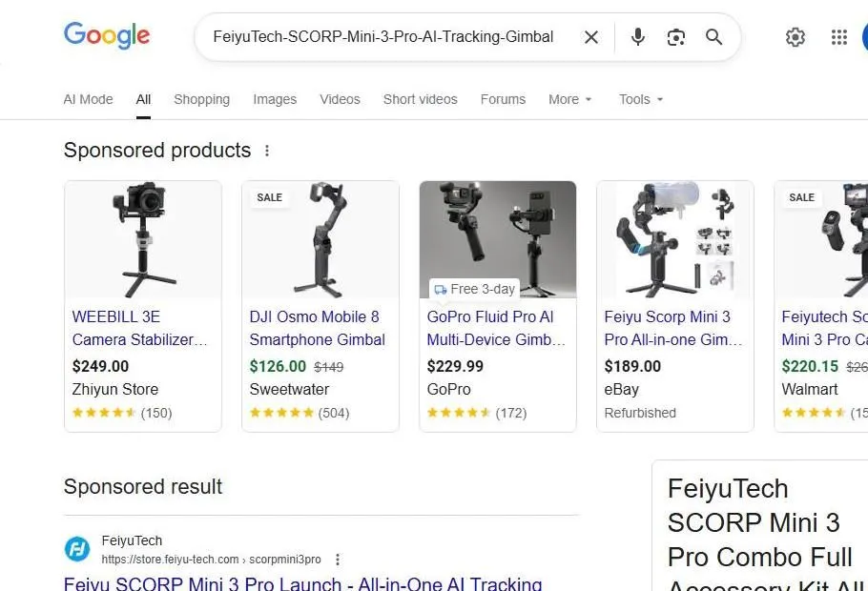Open Google Lens image search icon

click(x=676, y=37)
